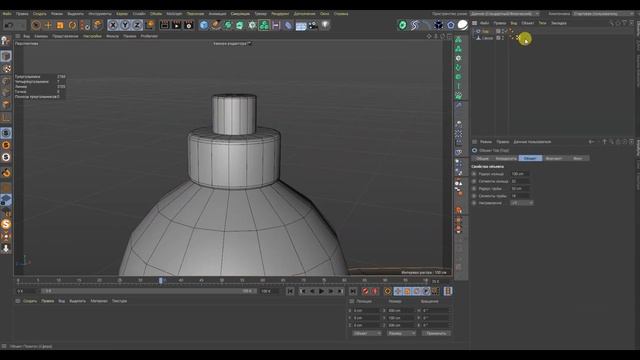
Task: Click the keyframe selection orange circle icon
Action: tap(388, 291)
